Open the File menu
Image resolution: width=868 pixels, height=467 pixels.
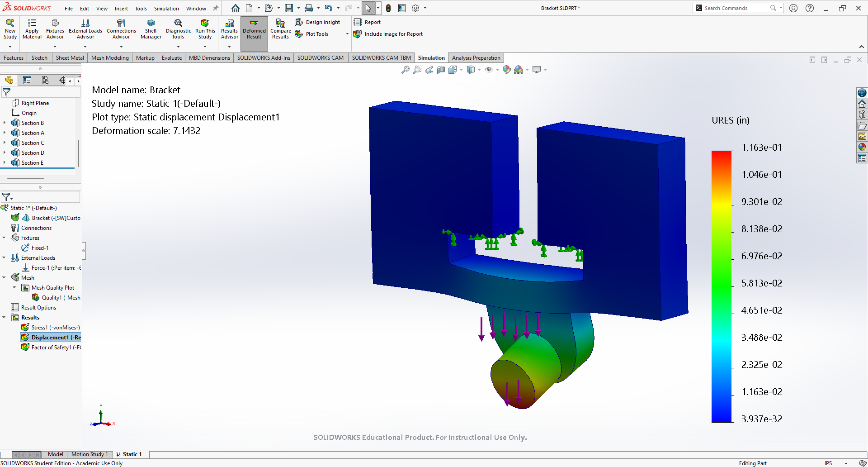click(69, 9)
